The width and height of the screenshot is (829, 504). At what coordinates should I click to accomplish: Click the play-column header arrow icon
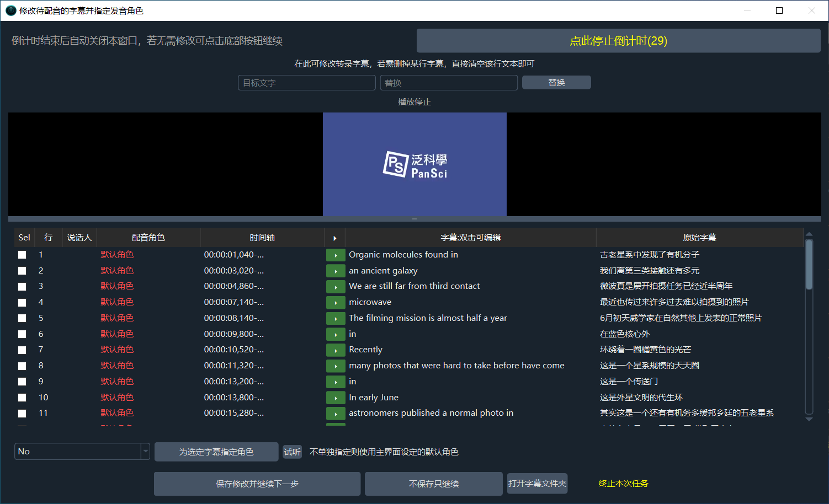(334, 238)
